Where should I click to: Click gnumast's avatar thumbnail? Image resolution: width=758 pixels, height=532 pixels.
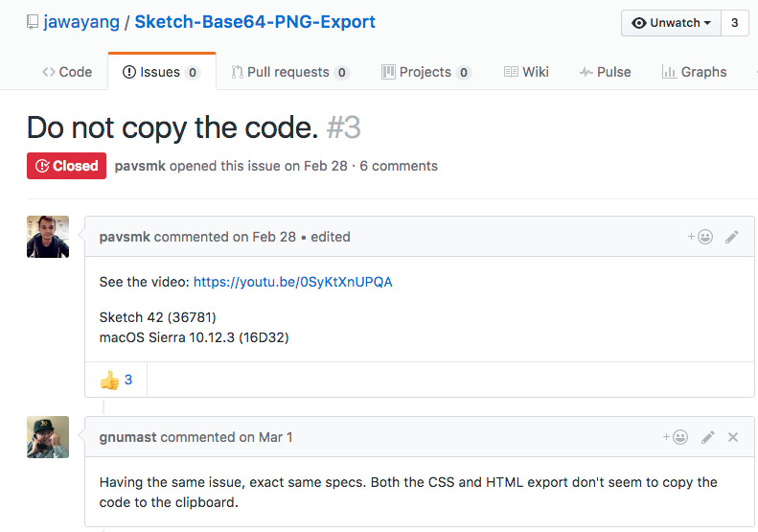pos(48,437)
